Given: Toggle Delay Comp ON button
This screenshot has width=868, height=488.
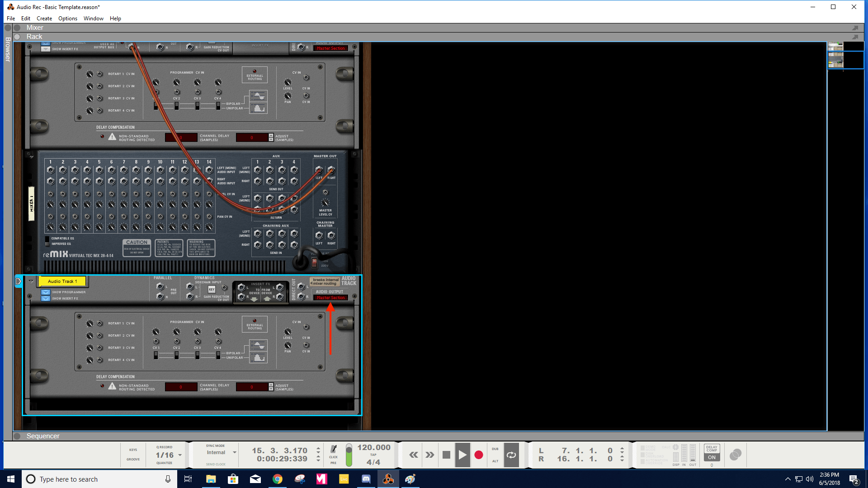Looking at the screenshot, I should coord(712,457).
